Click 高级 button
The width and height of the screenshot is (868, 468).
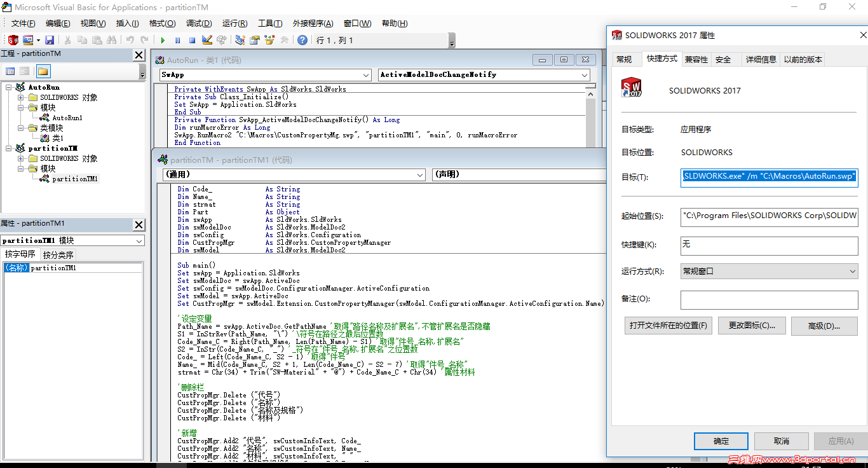[824, 326]
